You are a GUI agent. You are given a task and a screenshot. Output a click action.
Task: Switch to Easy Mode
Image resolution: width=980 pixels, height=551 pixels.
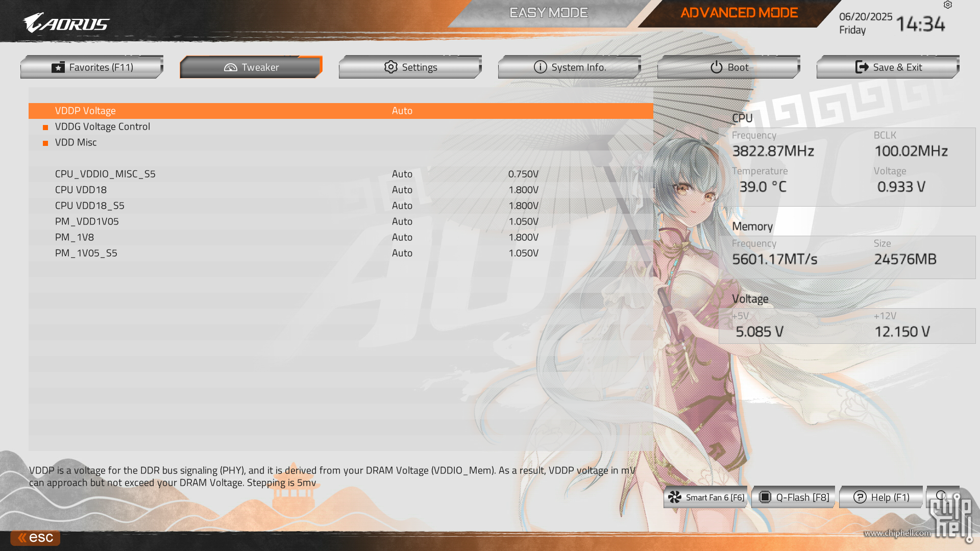click(x=549, y=13)
